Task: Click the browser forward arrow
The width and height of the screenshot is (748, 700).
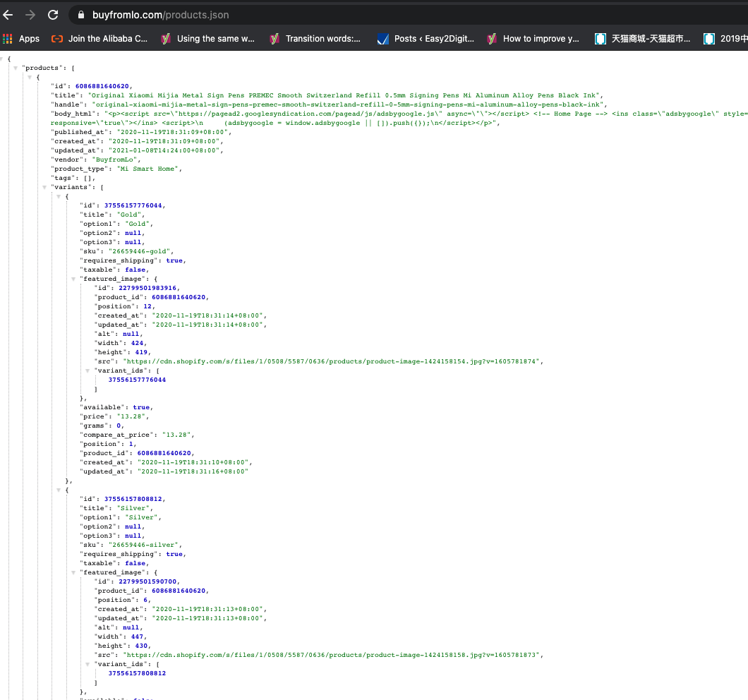Action: [30, 15]
